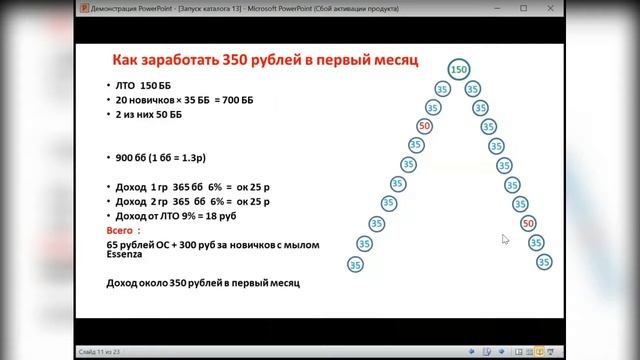This screenshot has height=360, width=640.
Task: Click 'Доход около 350 рублей в первый месяц'
Action: 203,283
